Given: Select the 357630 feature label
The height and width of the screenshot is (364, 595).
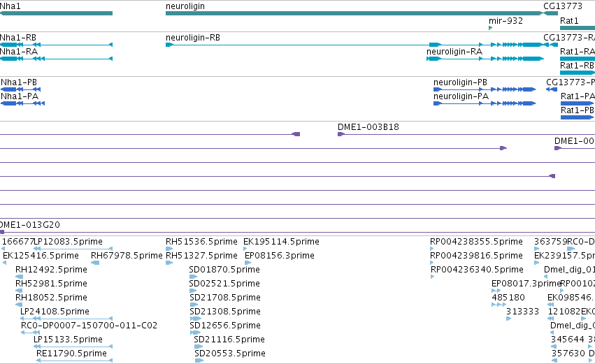Looking at the screenshot, I should coord(568,354).
